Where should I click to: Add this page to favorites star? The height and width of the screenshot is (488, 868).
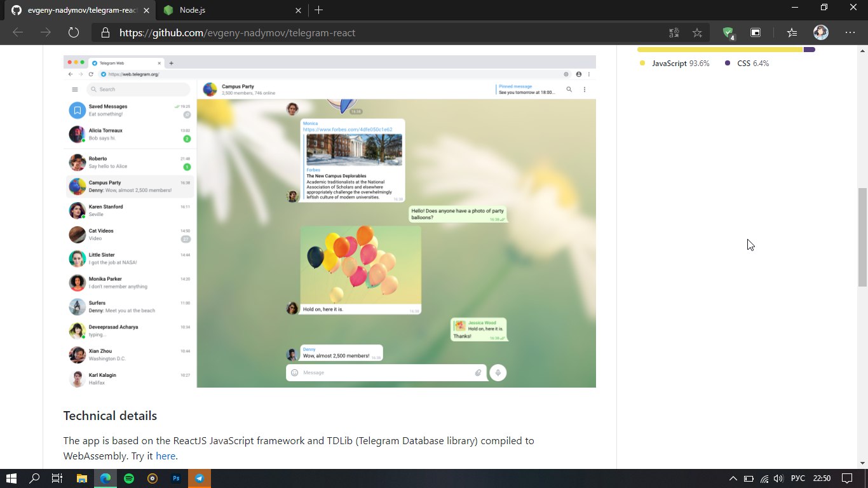point(697,32)
